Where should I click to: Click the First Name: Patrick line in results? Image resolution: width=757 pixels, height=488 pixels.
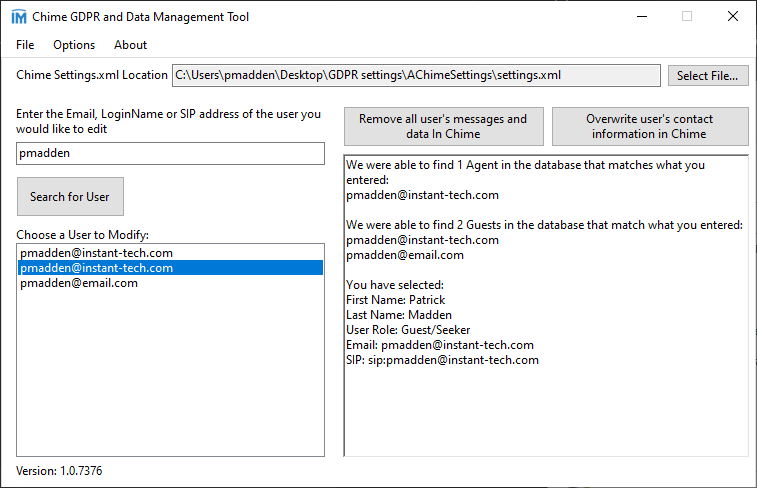point(396,300)
